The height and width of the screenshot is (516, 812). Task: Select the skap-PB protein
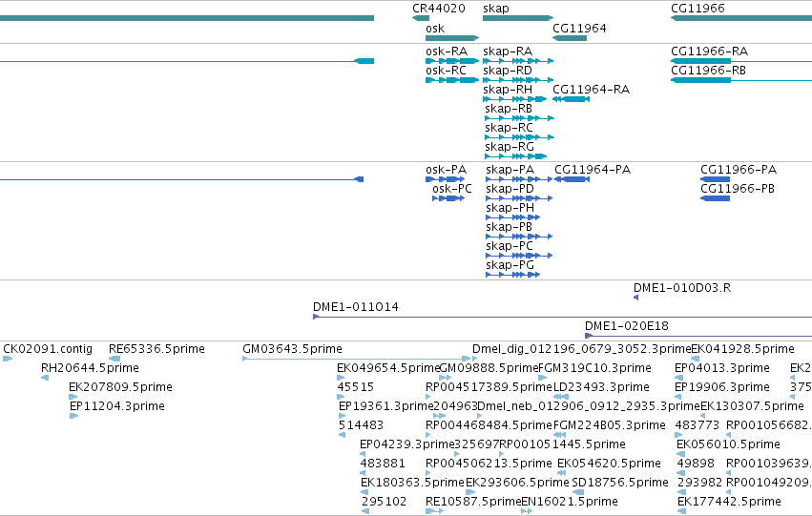pos(519,237)
